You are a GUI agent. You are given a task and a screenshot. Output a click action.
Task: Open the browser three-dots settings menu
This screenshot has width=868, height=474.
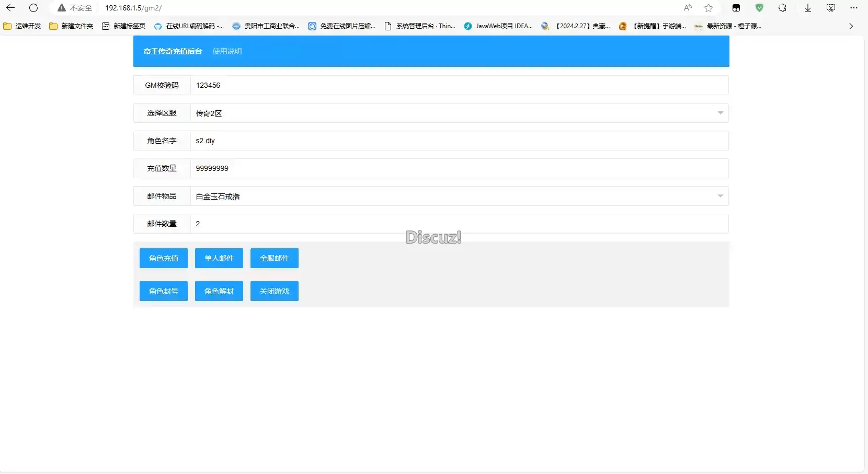click(854, 8)
